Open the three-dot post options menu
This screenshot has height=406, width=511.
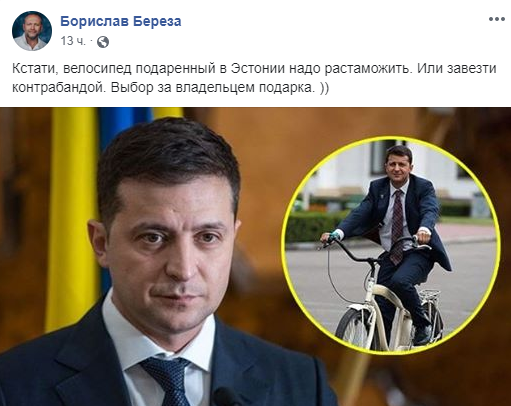click(x=497, y=19)
